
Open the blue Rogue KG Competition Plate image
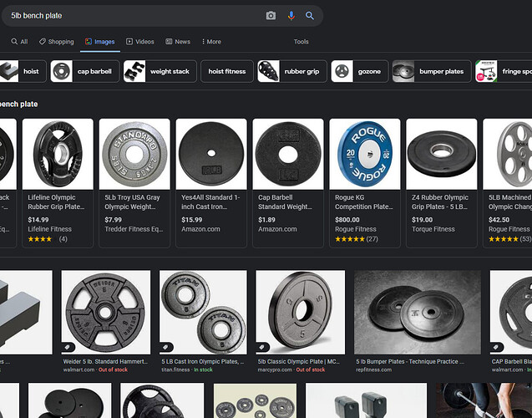pyautogui.click(x=365, y=154)
